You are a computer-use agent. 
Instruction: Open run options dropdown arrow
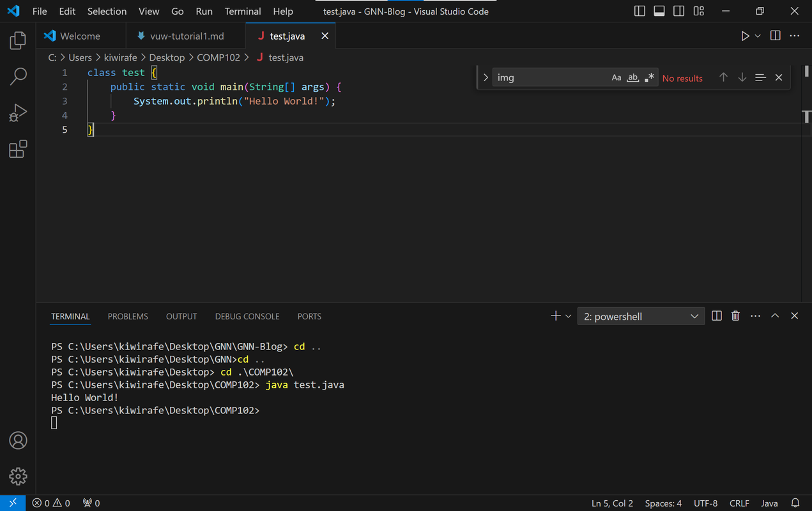(x=758, y=36)
